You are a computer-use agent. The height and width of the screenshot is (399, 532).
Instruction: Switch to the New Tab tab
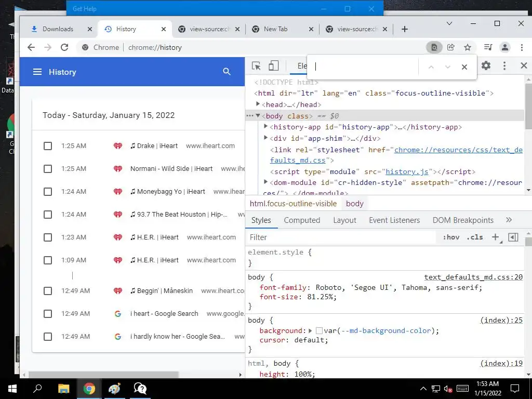pyautogui.click(x=275, y=29)
